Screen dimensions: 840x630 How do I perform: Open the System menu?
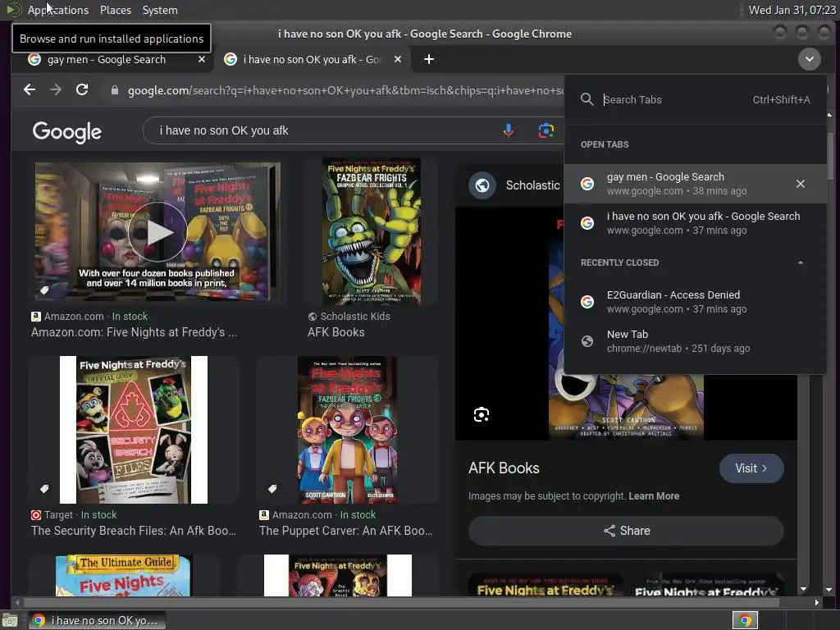pos(160,10)
